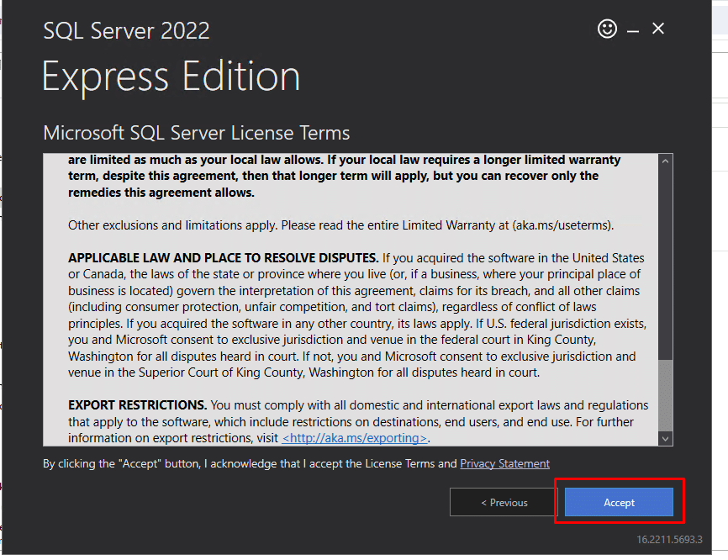Viewport: 728px width, 560px height.
Task: Click the Express Edition title
Action: tap(171, 77)
